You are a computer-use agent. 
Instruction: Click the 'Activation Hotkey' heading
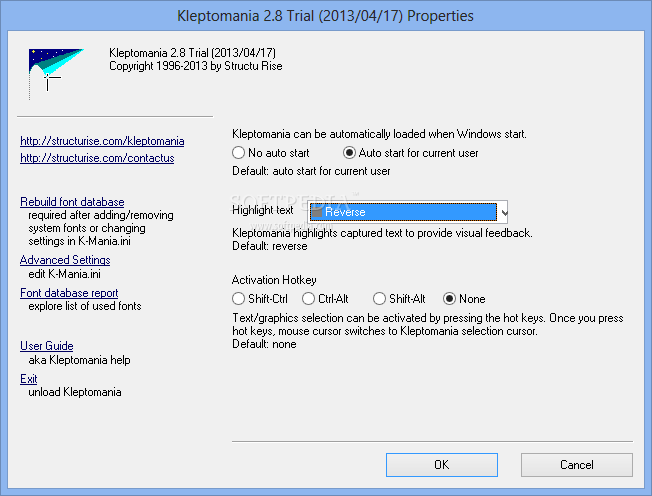click(x=274, y=280)
